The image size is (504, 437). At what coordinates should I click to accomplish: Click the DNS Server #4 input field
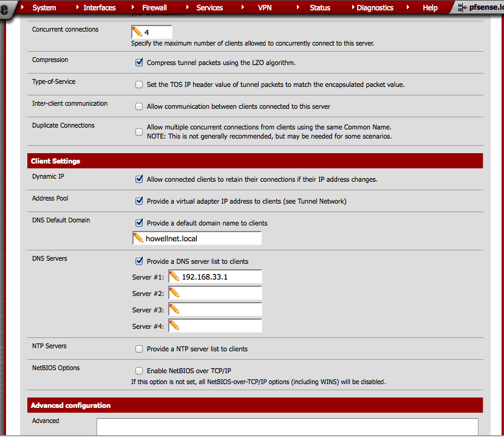pyautogui.click(x=215, y=326)
